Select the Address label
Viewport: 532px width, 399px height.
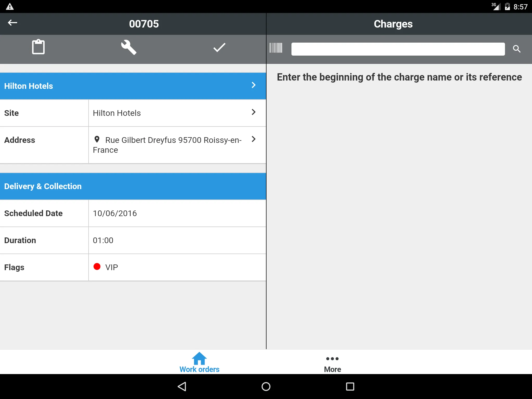tap(20, 140)
